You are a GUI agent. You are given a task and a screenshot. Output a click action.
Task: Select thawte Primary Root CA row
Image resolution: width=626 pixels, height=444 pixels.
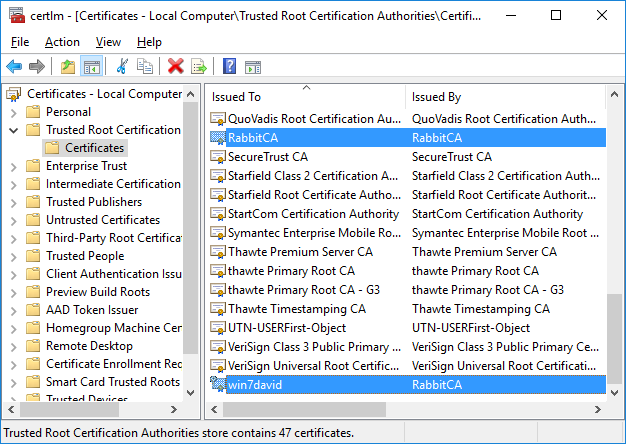pos(408,271)
